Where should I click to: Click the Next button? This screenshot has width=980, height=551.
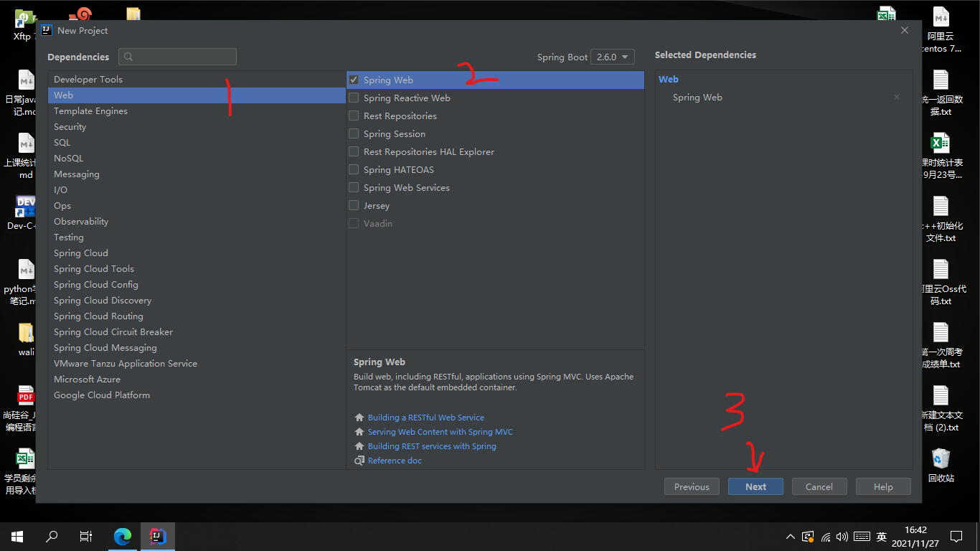tap(755, 486)
